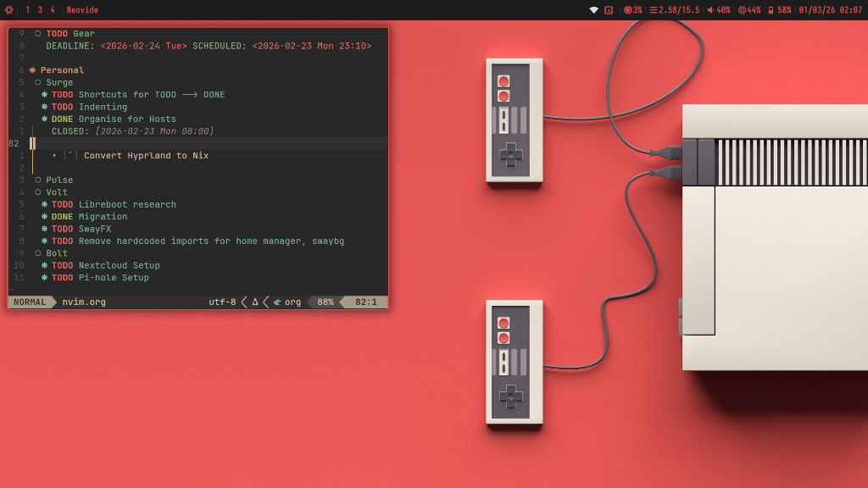Click the volume icon showing 40%
Viewport: 868px width, 488px height.
[719, 10]
